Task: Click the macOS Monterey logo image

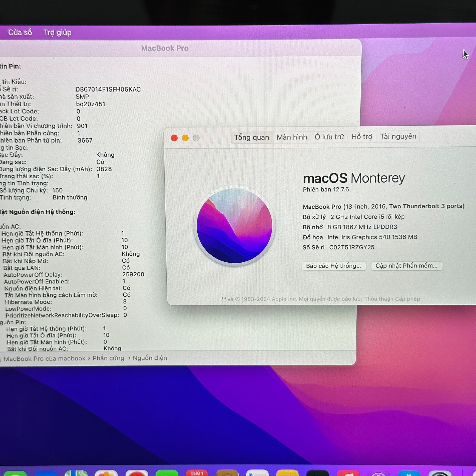Action: tap(235, 226)
